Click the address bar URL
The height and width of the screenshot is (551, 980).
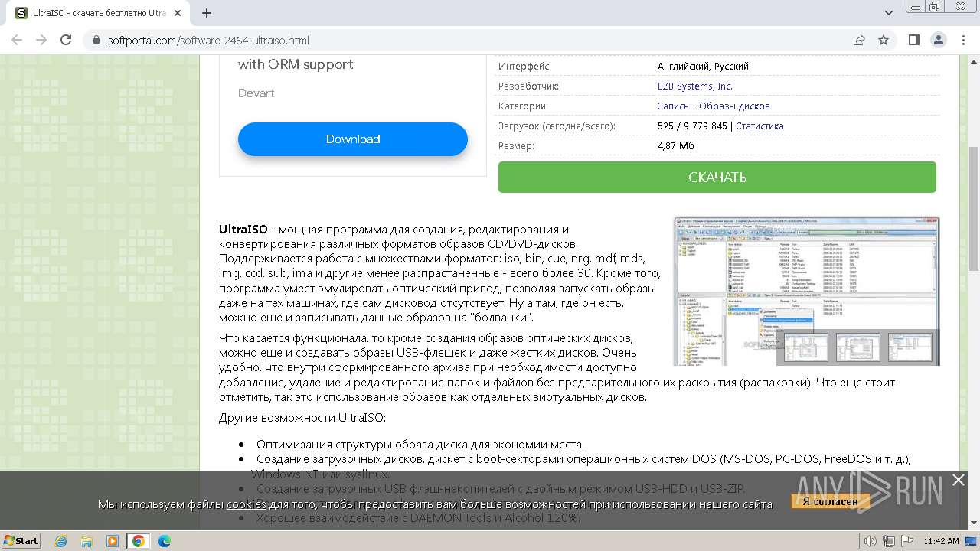click(x=208, y=40)
